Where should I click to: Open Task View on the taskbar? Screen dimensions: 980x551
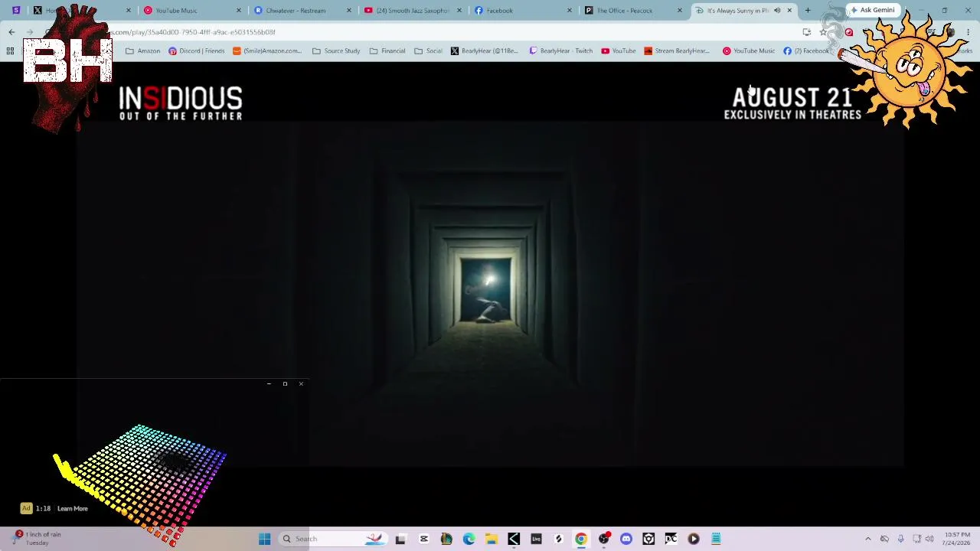[x=400, y=539]
